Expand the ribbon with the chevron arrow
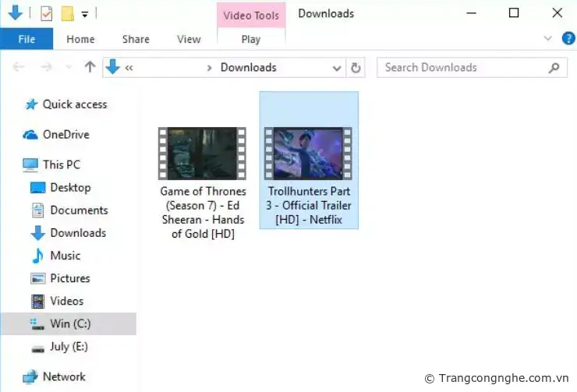The height and width of the screenshot is (392, 577). click(547, 38)
